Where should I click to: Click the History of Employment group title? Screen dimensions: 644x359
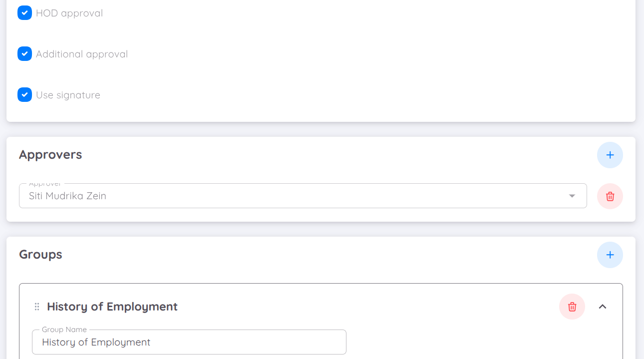tap(112, 306)
